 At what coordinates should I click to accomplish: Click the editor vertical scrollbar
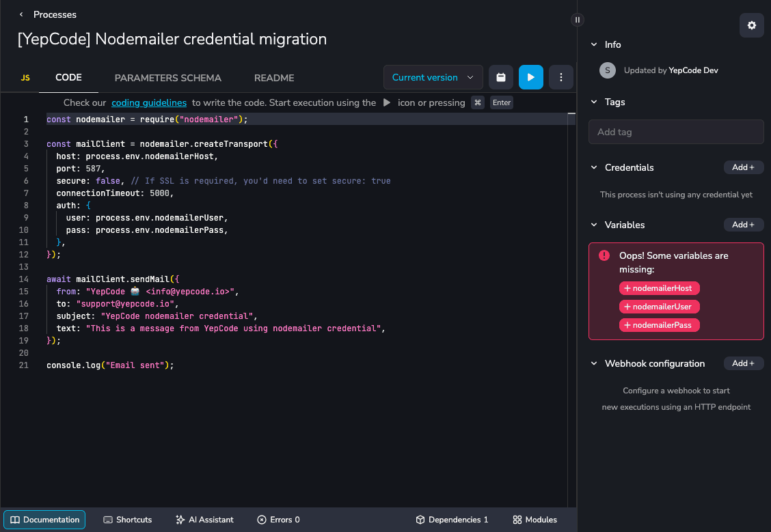pyautogui.click(x=571, y=309)
